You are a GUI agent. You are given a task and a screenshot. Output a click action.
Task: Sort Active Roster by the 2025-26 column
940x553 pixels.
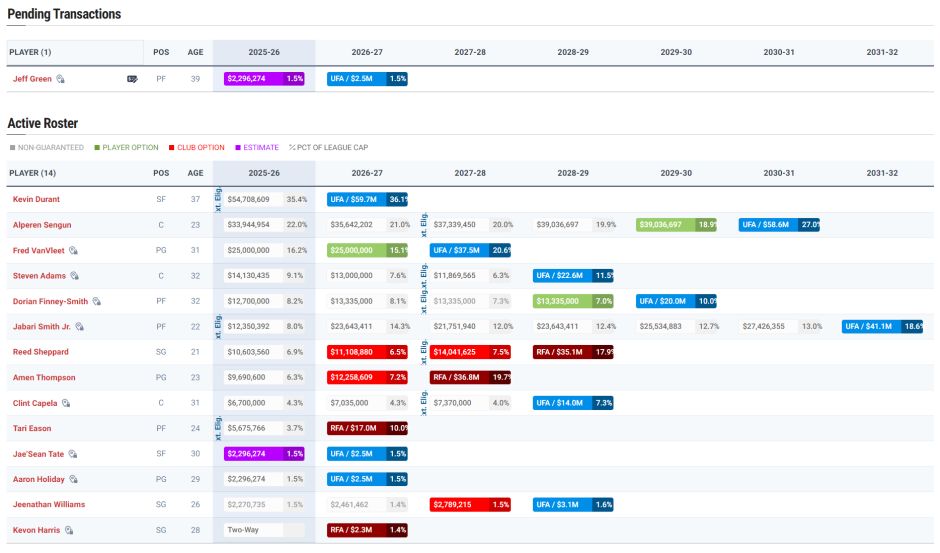coord(264,173)
